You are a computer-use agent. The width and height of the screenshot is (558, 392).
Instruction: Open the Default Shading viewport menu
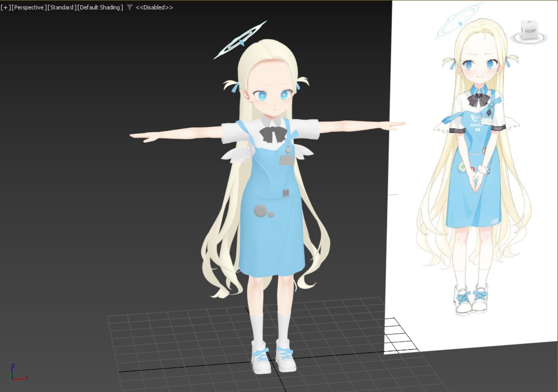100,7
